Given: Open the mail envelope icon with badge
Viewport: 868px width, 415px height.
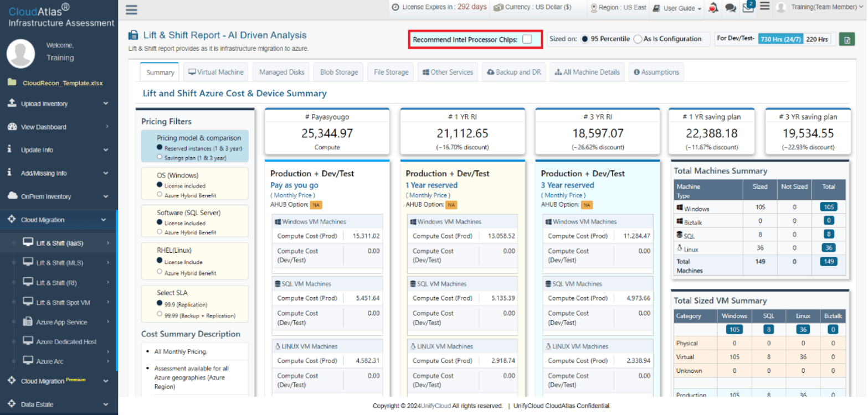Looking at the screenshot, I should (x=748, y=7).
